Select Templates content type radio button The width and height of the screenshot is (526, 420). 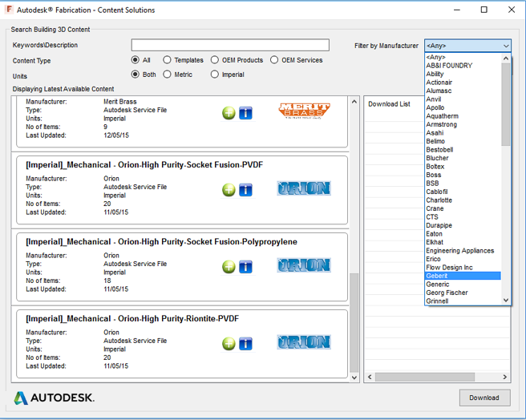(167, 60)
